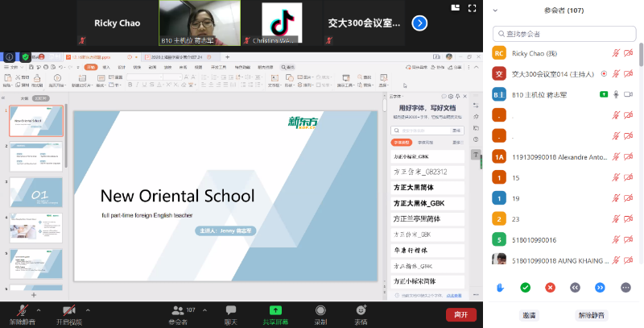This screenshot has width=644, height=328.
Task: Open the font size combo box
Action: [x=172, y=77]
